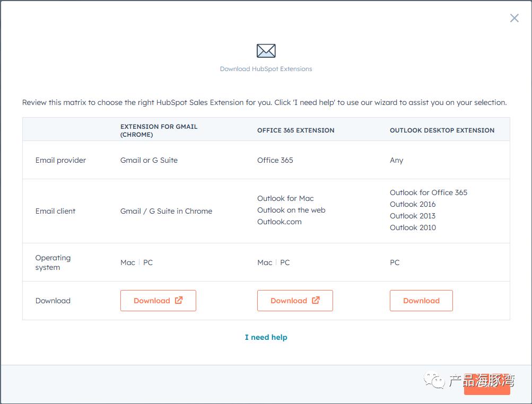This screenshot has height=404, width=532.
Task: Click the 'Outlook on the web' entry
Action: (291, 210)
